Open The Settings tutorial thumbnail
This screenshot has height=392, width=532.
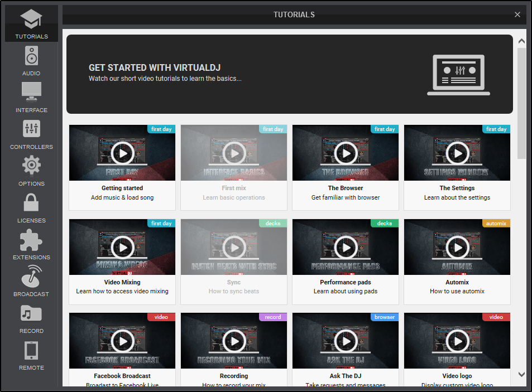(457, 153)
